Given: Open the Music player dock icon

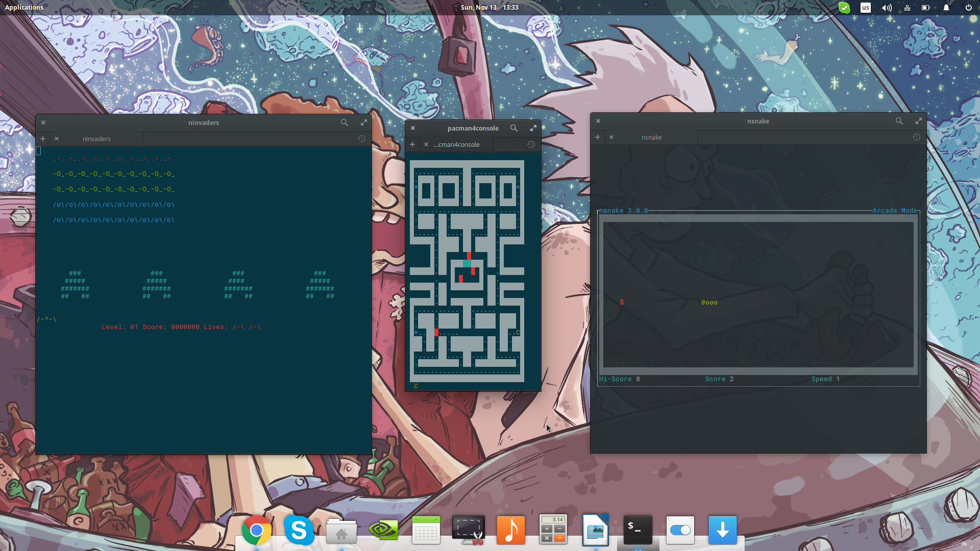Looking at the screenshot, I should 511,531.
